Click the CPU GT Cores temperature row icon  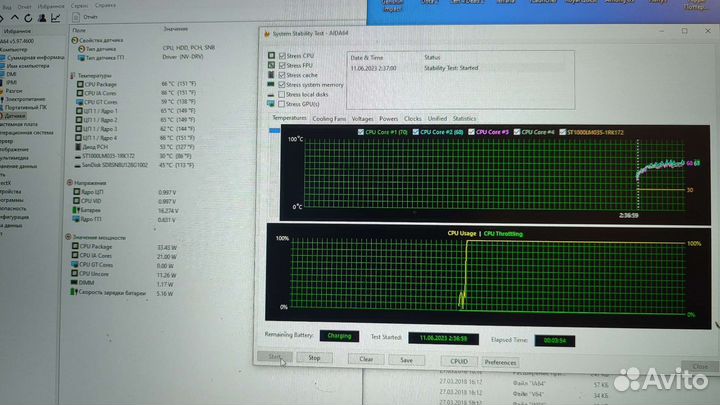[x=79, y=102]
